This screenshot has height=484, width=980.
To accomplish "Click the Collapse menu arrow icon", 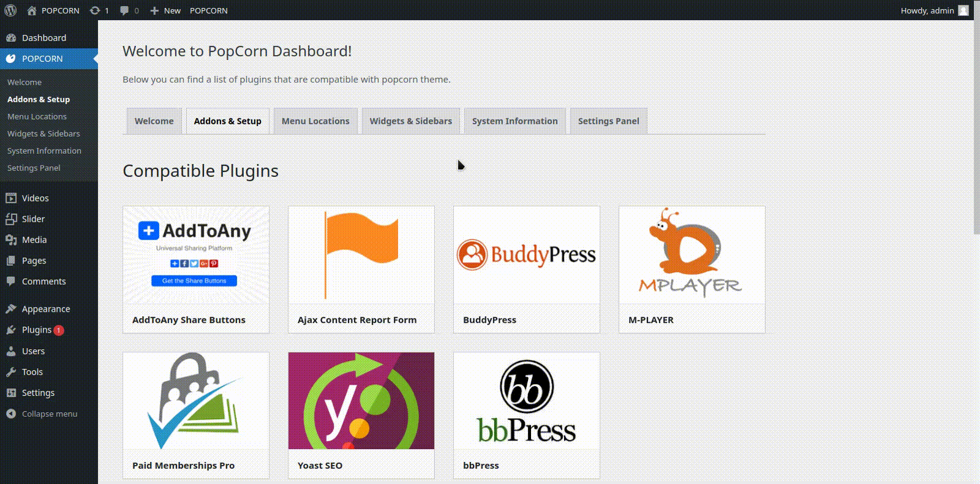I will [x=11, y=414].
